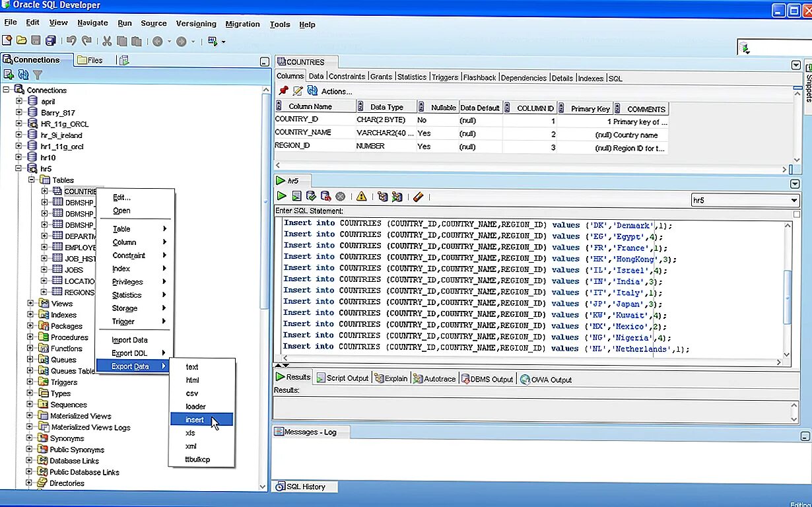Click the Cut scissors toolbar icon

[x=107, y=41]
